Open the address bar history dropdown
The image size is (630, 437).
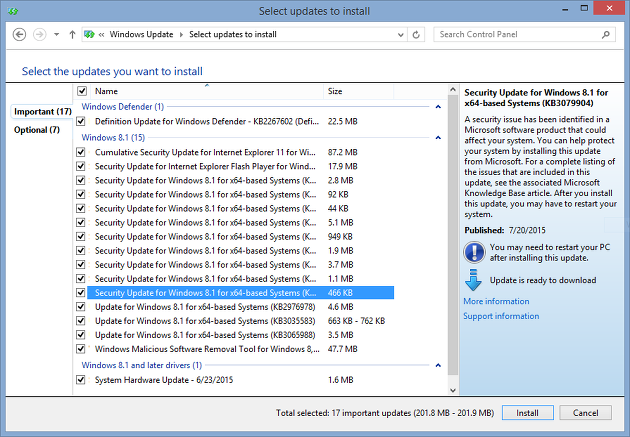400,35
